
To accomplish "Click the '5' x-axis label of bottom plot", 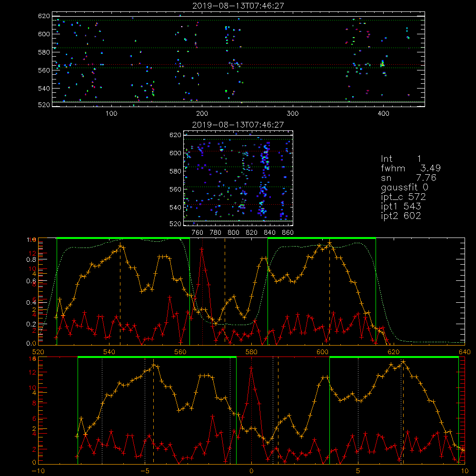I will pyautogui.click(x=358, y=471).
